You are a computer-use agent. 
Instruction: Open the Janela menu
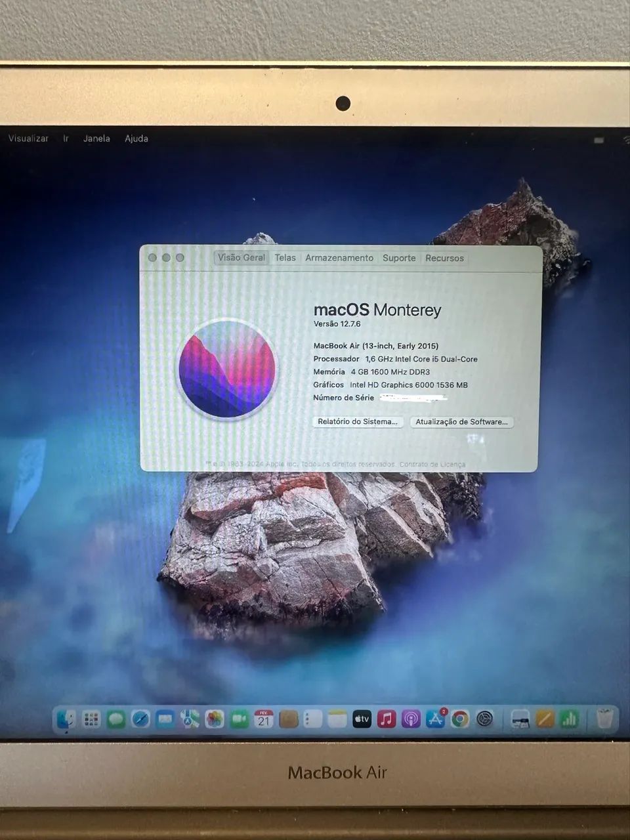(x=96, y=138)
